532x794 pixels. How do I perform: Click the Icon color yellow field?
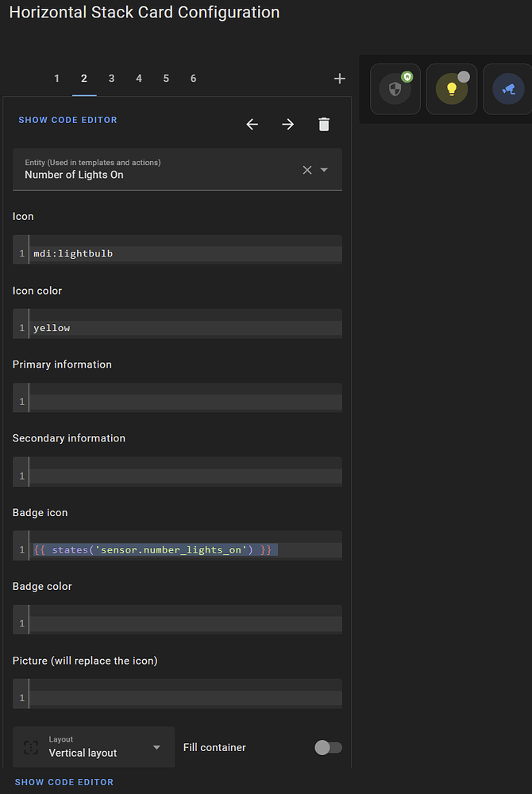pos(184,328)
